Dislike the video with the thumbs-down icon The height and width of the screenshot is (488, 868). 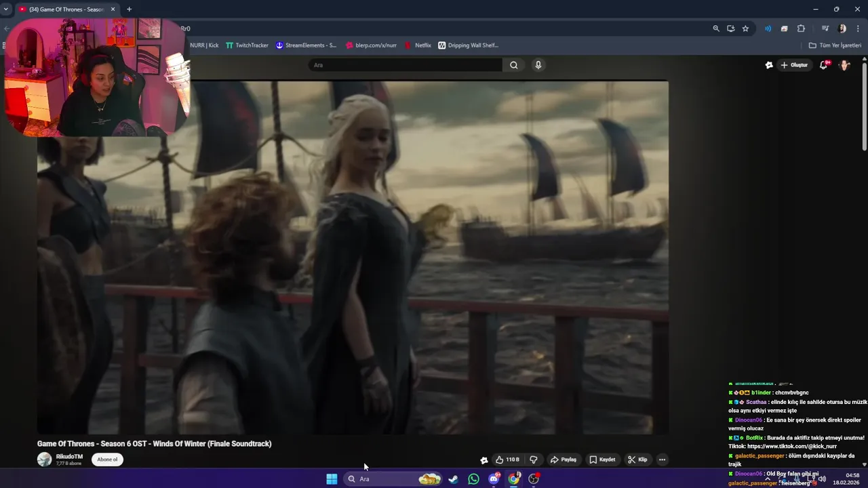(x=534, y=460)
